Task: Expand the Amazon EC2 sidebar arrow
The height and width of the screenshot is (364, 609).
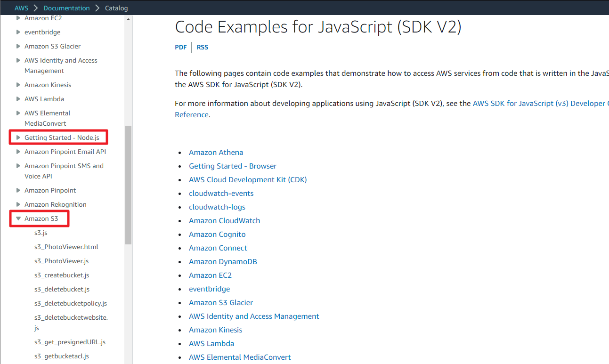Action: tap(18, 18)
